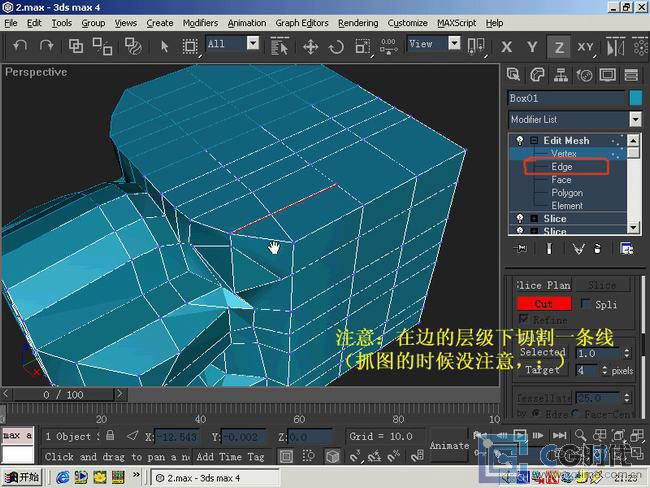Toggle the Z axis constraint button

click(559, 47)
